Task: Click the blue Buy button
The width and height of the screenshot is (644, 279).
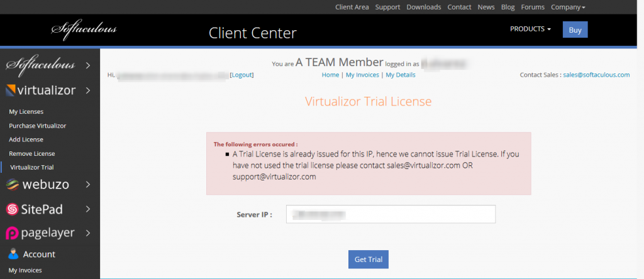Action: [x=575, y=30]
